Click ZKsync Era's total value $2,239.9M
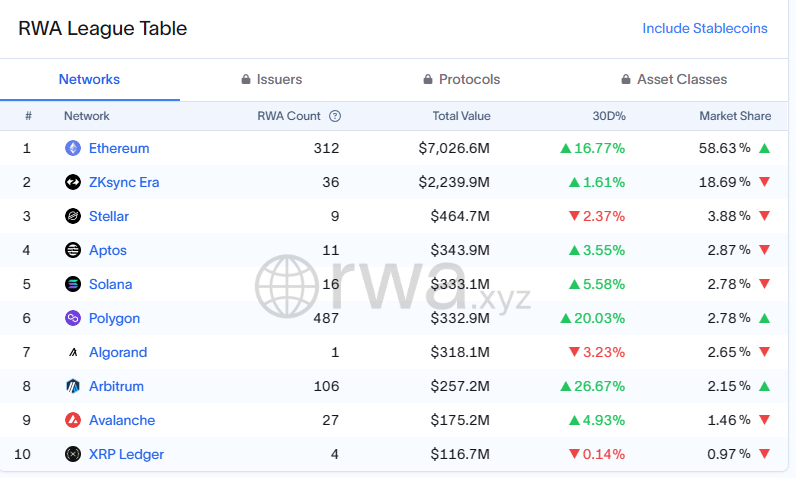This screenshot has width=796, height=478. pos(454,182)
